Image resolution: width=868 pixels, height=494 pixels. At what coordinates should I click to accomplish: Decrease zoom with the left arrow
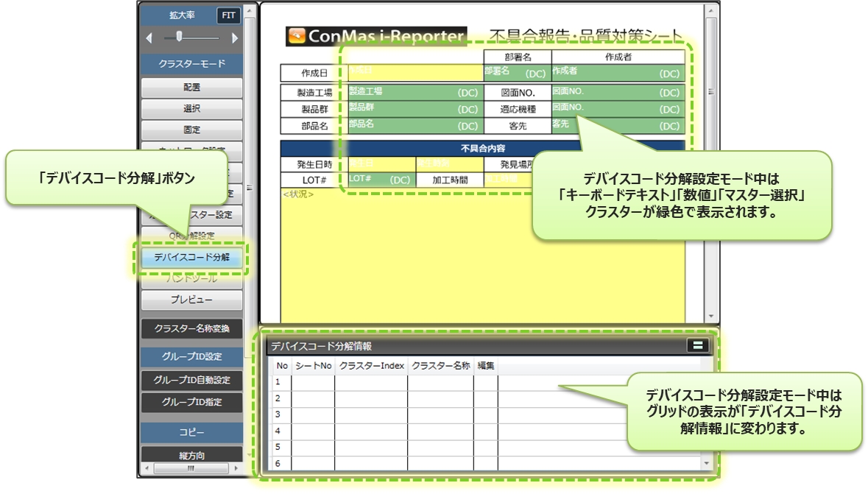click(149, 38)
